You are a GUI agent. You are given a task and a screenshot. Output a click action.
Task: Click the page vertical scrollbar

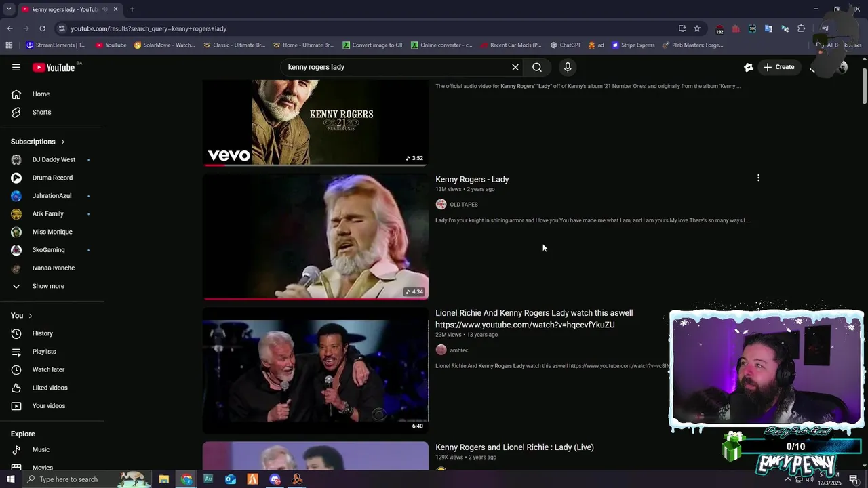[x=864, y=87]
